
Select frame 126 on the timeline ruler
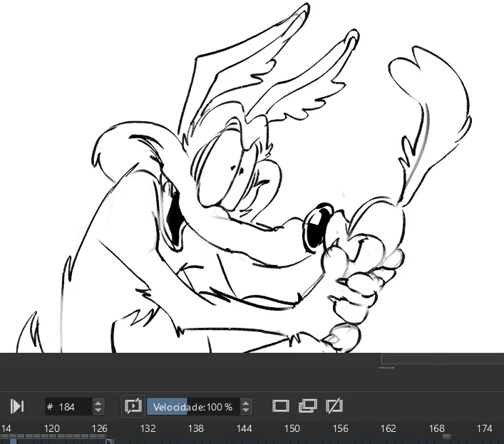[100, 428]
